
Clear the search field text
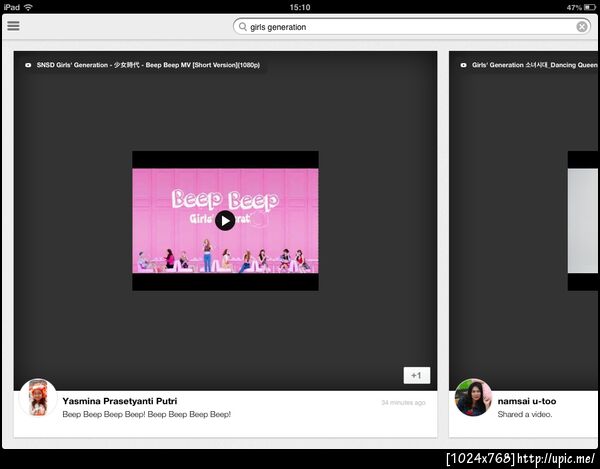(582, 27)
